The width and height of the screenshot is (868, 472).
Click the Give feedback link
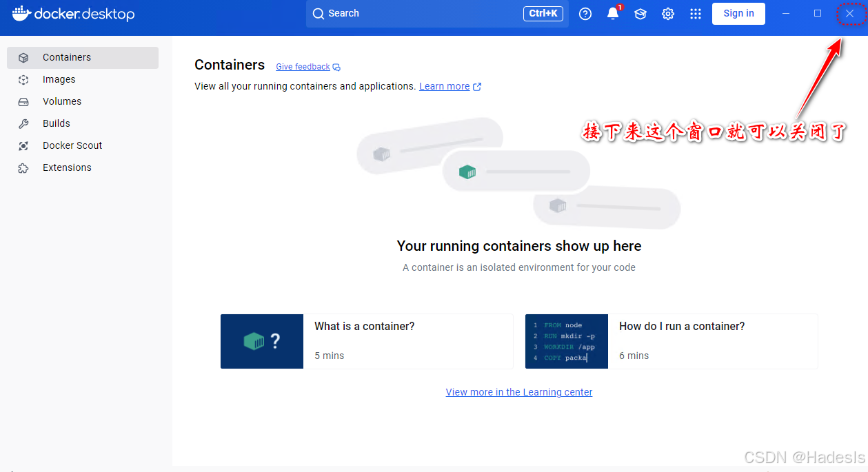[303, 67]
